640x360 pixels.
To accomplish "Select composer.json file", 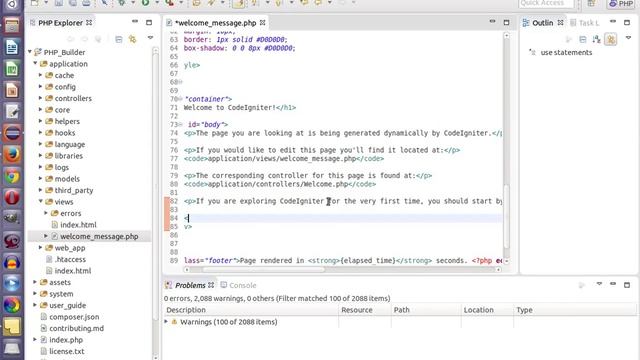I will [x=74, y=317].
